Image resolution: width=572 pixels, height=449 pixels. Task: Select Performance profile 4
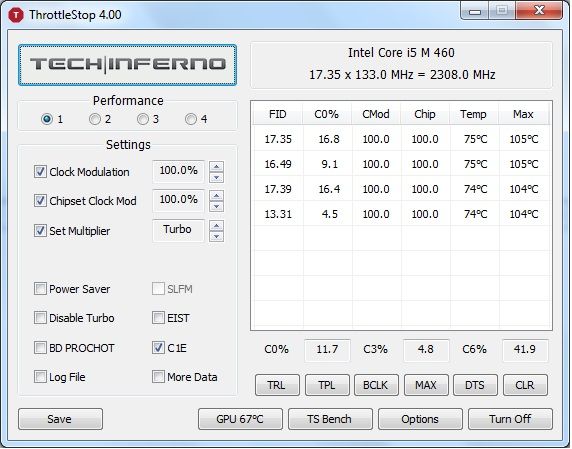click(191, 119)
